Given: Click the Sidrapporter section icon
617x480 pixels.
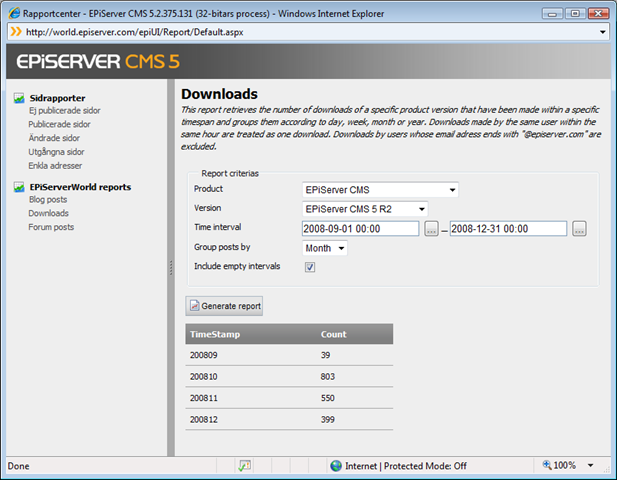Looking at the screenshot, I should 20,98.
